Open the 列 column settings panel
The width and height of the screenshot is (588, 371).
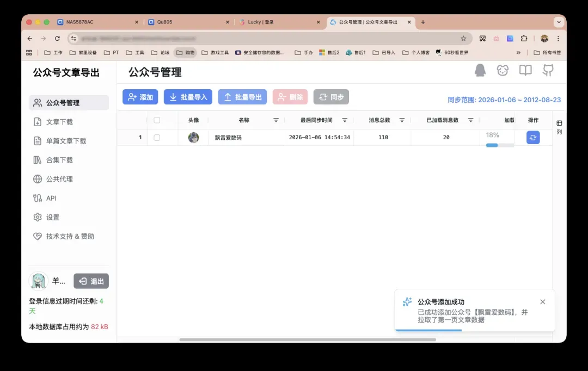tap(559, 127)
